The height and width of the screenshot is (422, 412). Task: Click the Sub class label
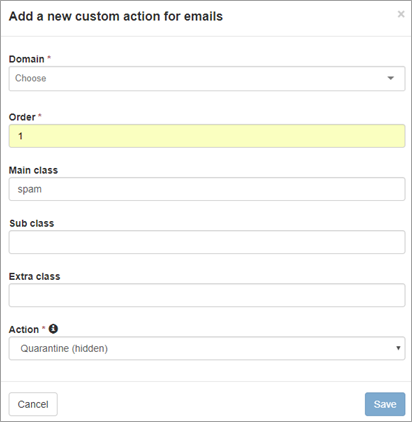[x=32, y=223]
